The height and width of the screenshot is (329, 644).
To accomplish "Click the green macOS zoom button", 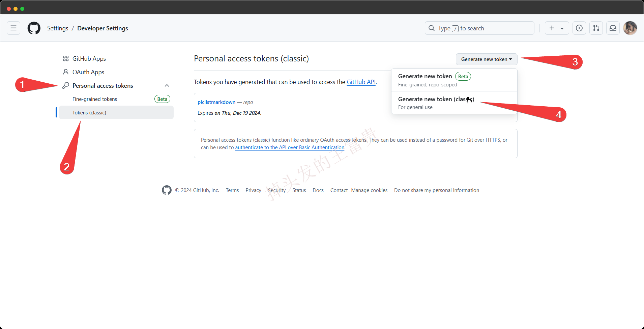I will pyautogui.click(x=22, y=9).
